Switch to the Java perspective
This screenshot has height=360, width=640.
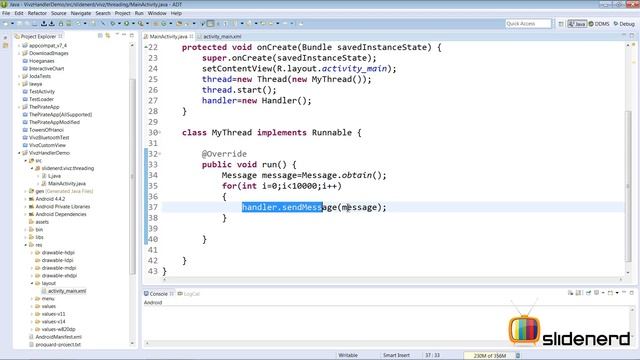pyautogui.click(x=577, y=24)
